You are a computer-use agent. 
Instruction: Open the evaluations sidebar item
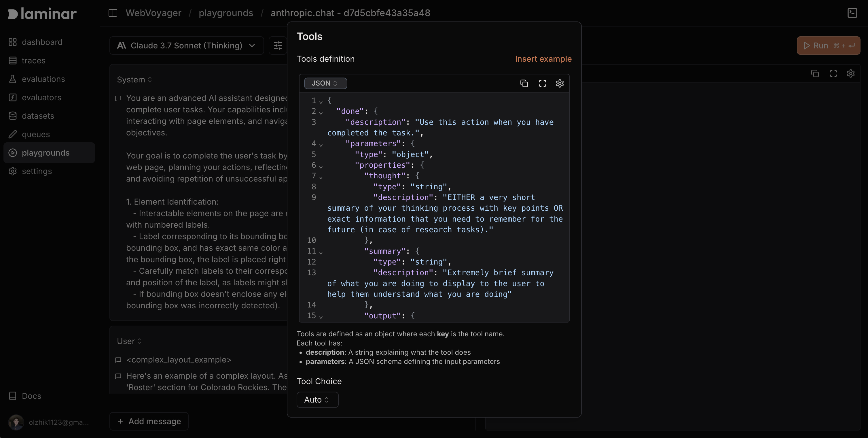point(43,79)
